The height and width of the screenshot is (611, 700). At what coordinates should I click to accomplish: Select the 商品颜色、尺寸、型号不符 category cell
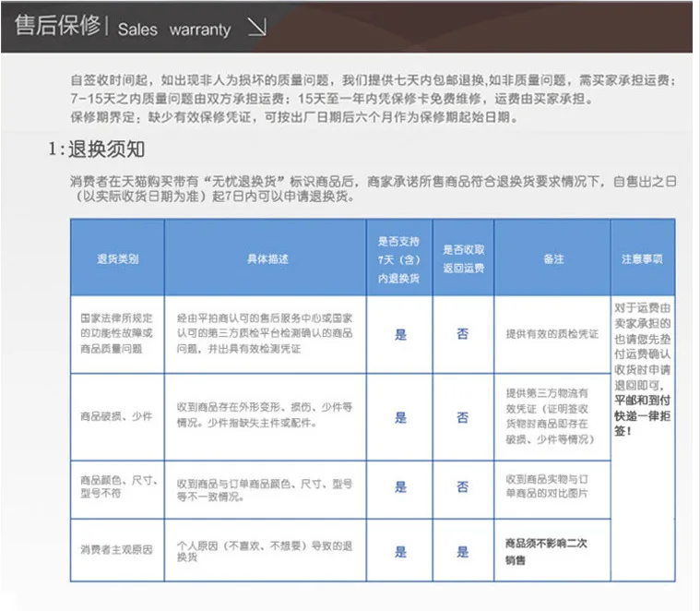[x=117, y=487]
